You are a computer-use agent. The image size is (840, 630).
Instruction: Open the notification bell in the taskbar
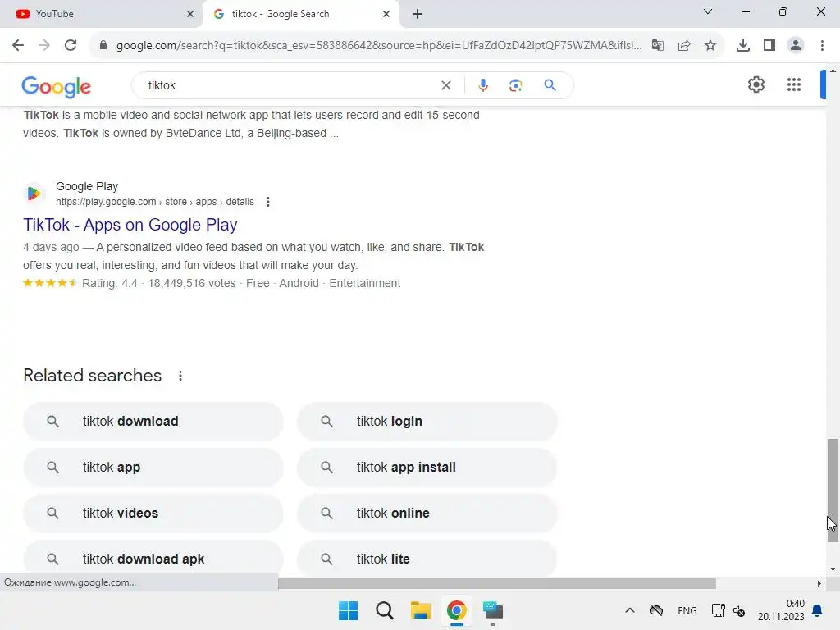coord(818,610)
